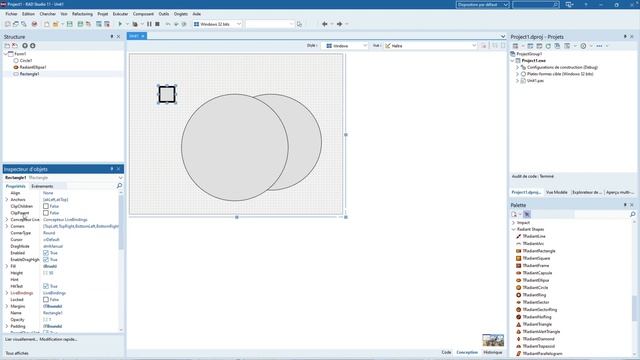This screenshot has width=640, height=360.
Task: Click the front circle shape on the form
Action: (x=235, y=147)
